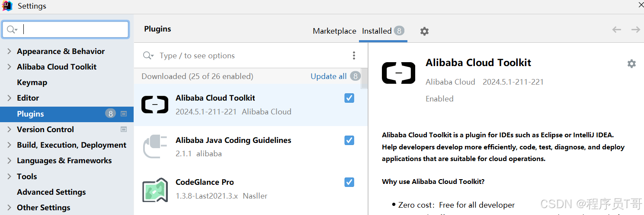The image size is (644, 215).
Task: Click the Nasller author name
Action: pyautogui.click(x=255, y=196)
